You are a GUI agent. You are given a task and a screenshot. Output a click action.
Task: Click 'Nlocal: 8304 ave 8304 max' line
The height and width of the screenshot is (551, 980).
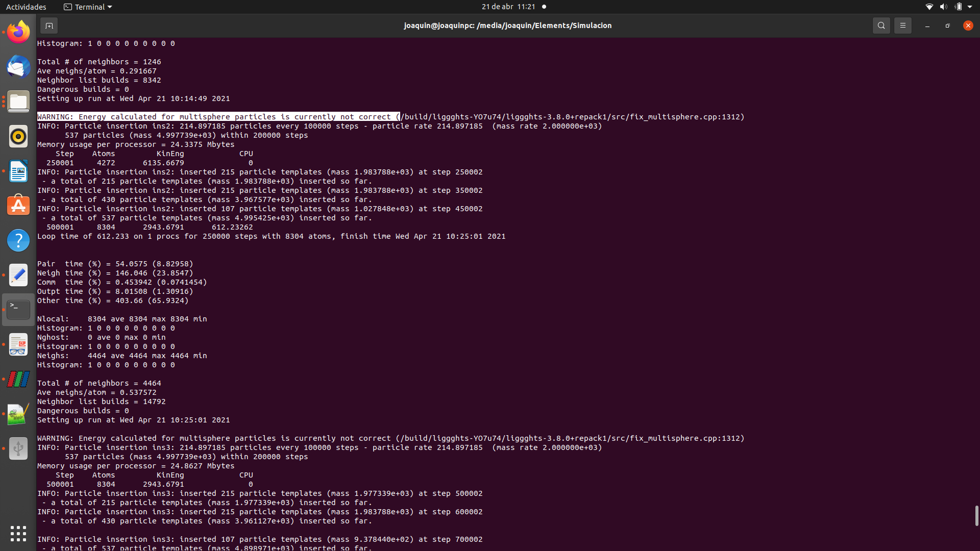click(122, 319)
